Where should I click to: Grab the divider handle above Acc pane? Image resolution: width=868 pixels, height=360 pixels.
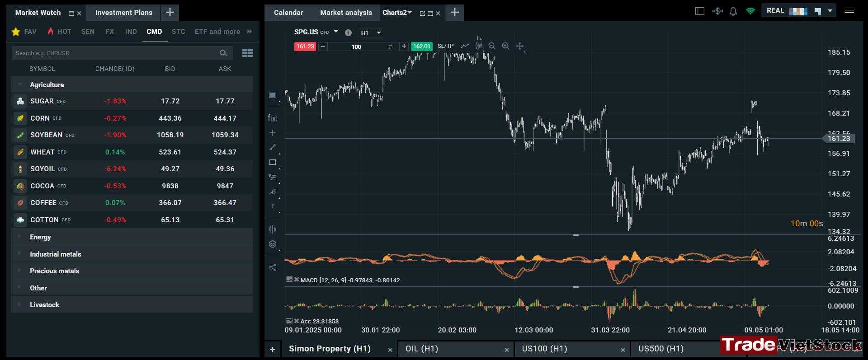[576, 287]
